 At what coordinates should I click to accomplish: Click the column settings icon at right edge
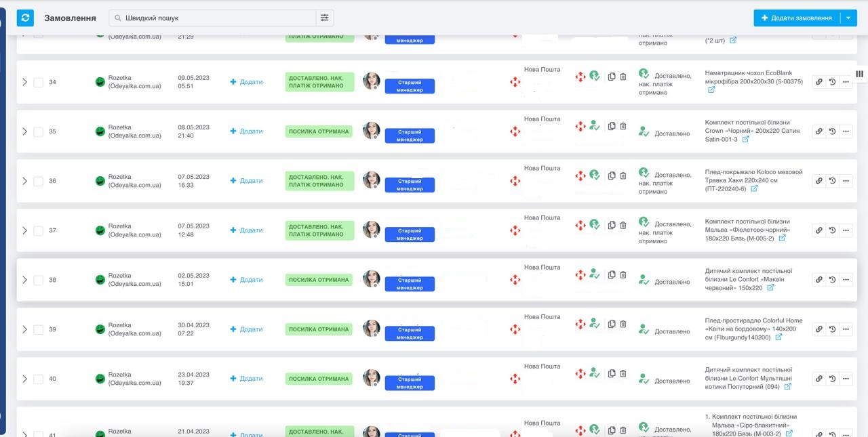point(859,74)
